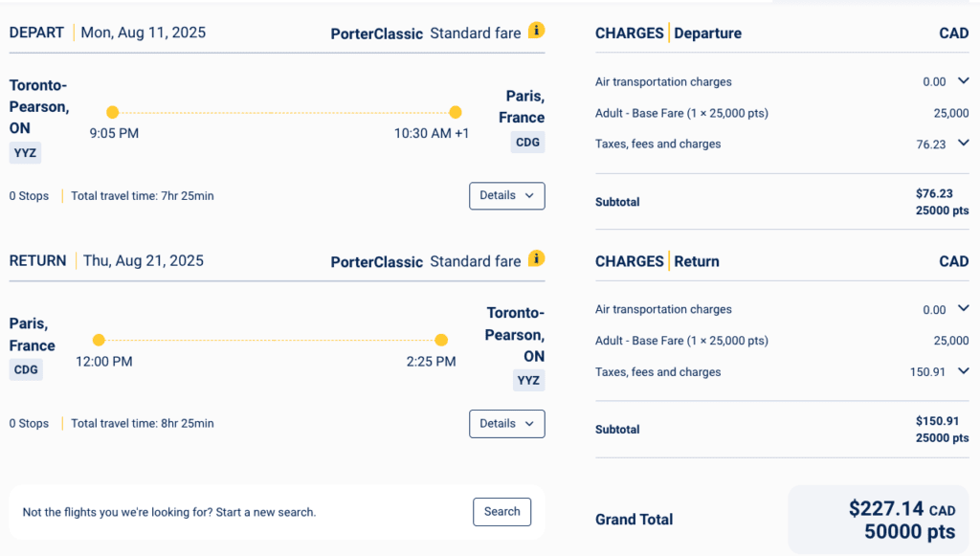Click the CDG airport badge on return
Screen dimensions: 980x556
26,369
